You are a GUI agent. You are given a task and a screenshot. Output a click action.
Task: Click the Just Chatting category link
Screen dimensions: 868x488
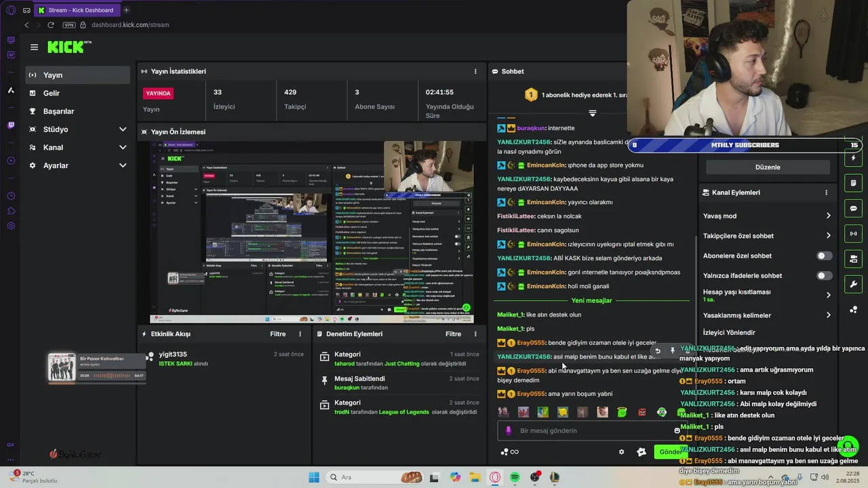click(x=402, y=364)
